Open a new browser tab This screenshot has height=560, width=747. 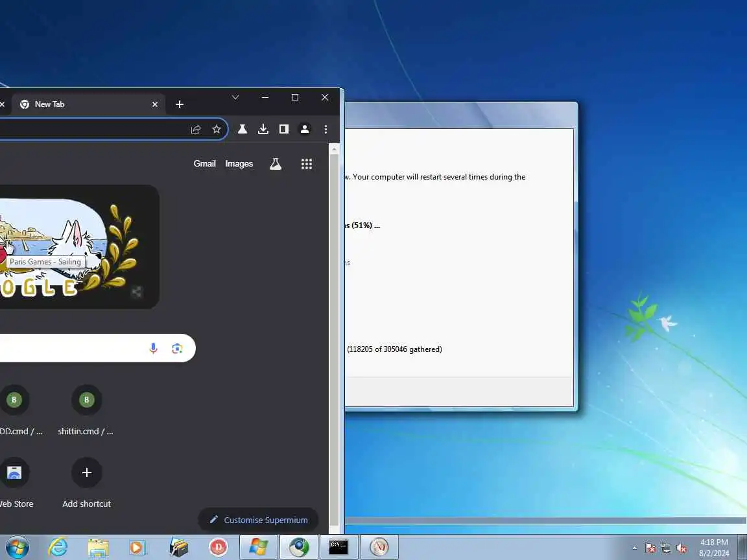tap(180, 104)
